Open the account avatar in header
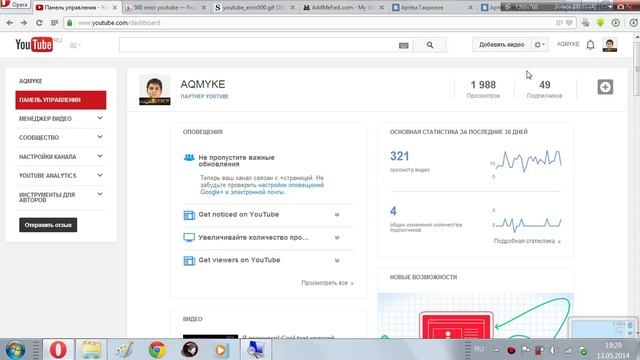The height and width of the screenshot is (360, 640). click(610, 45)
